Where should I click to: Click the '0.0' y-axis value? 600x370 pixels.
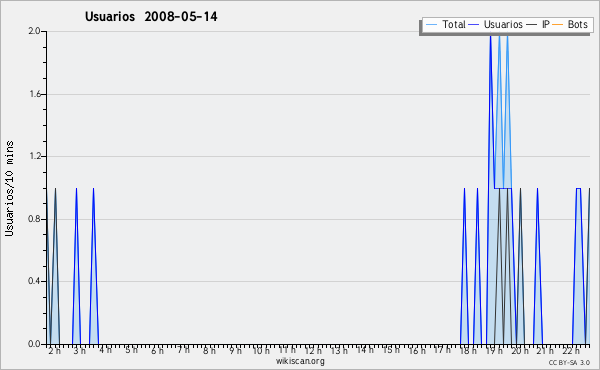pyautogui.click(x=34, y=344)
